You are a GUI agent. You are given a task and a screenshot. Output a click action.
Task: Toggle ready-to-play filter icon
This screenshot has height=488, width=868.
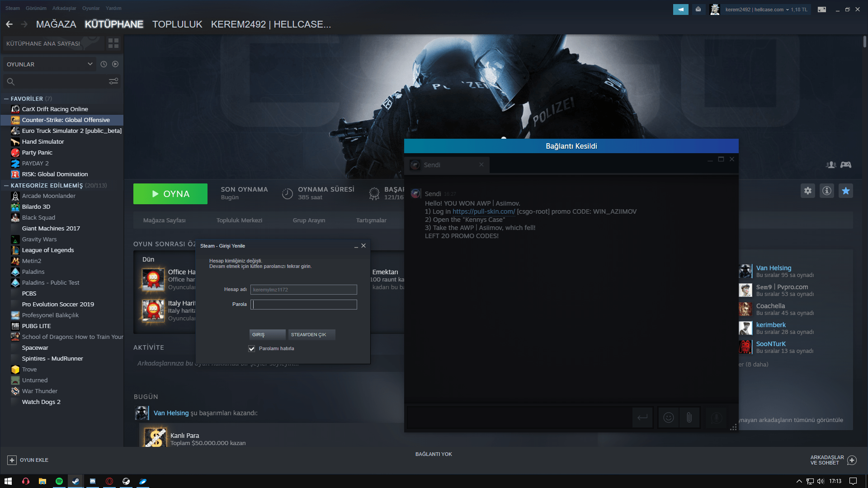[115, 64]
